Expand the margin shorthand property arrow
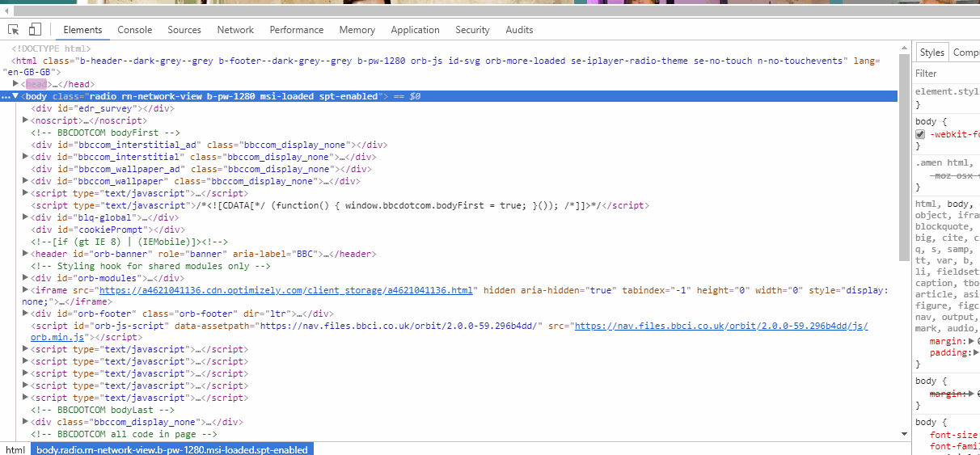The height and width of the screenshot is (455, 980). (973, 341)
